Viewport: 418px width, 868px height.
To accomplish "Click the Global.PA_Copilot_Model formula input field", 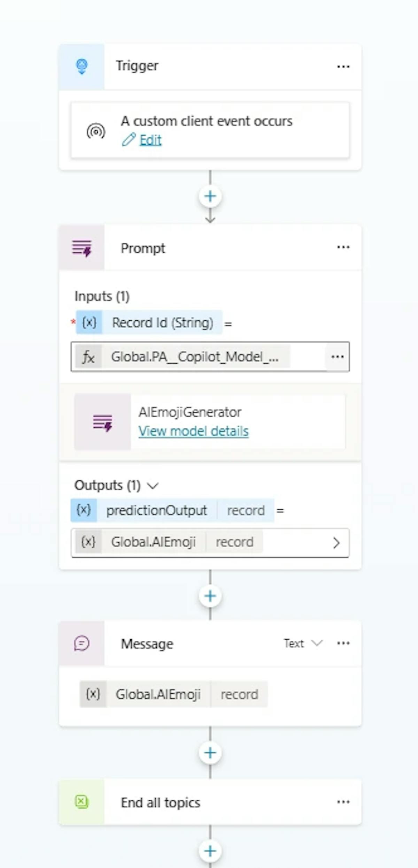I will click(195, 357).
